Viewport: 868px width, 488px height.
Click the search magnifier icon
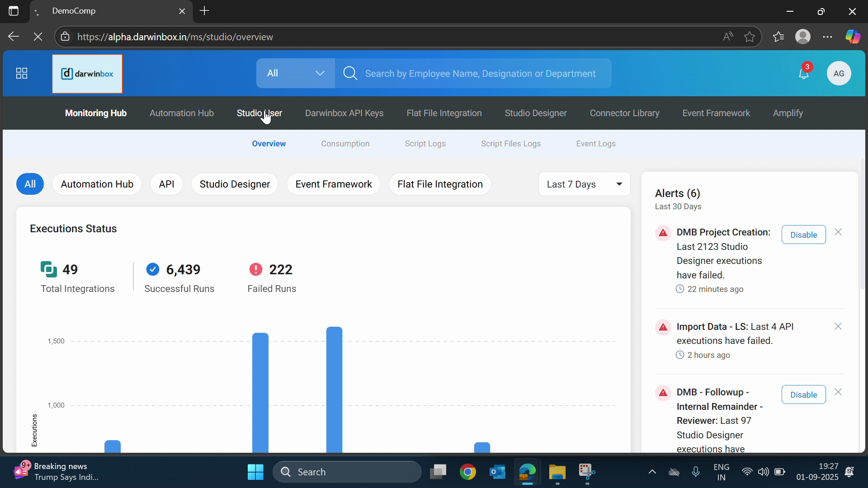(350, 73)
